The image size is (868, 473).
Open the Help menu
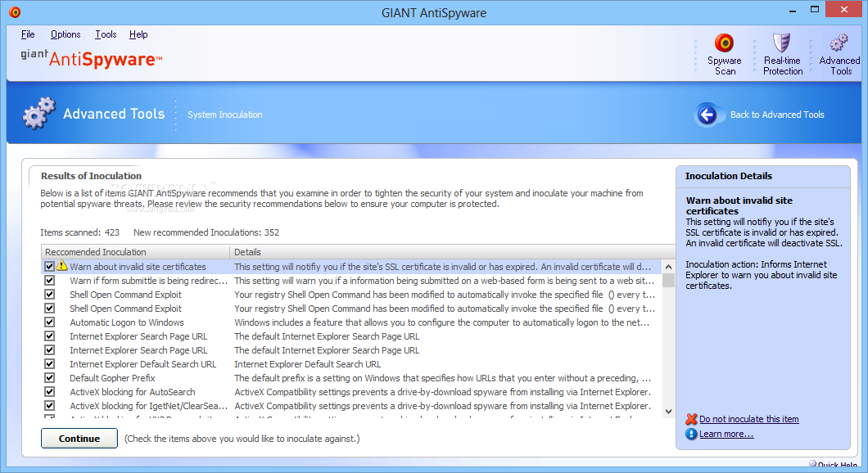[138, 34]
